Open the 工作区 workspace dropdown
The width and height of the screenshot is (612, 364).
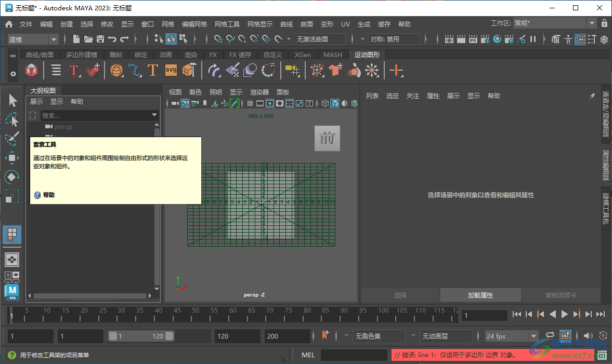pyautogui.click(x=554, y=23)
